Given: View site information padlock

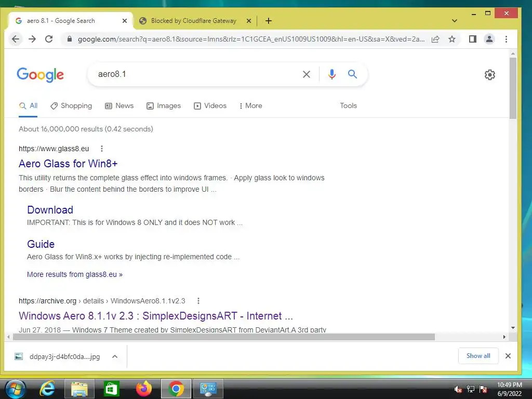Looking at the screenshot, I should tap(70, 39).
